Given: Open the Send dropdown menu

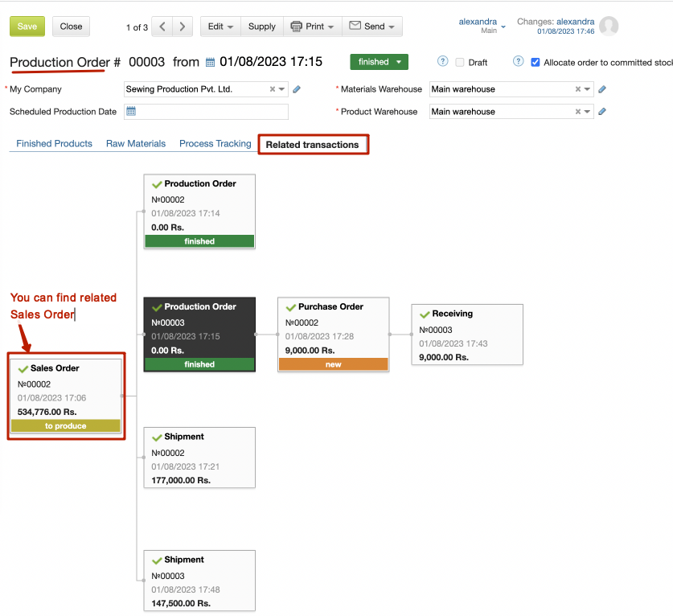Looking at the screenshot, I should coord(371,27).
